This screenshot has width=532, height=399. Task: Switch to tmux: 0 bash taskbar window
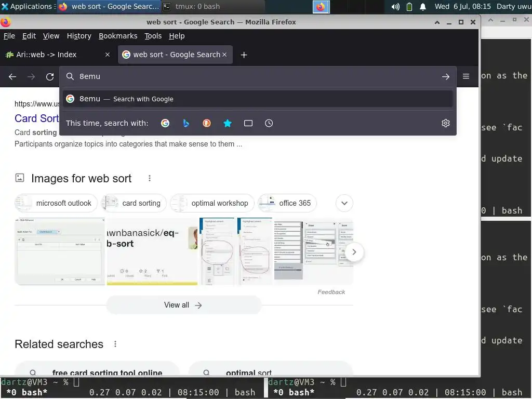(x=212, y=6)
